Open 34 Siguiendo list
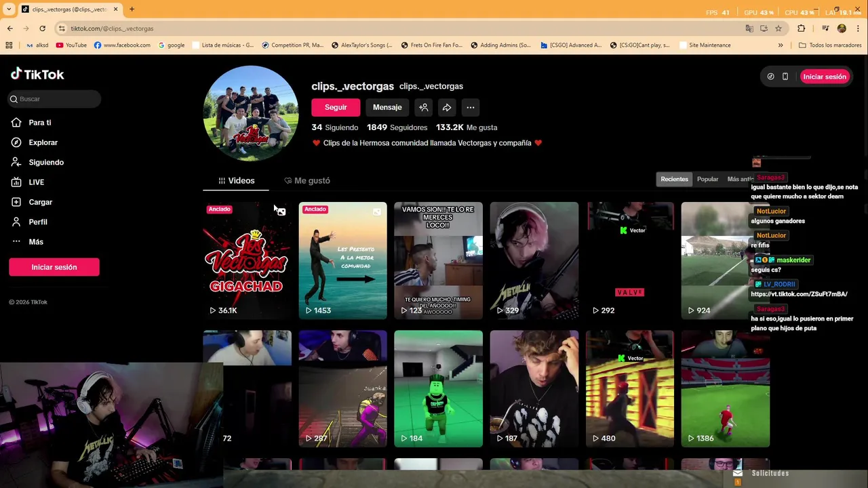Image resolution: width=868 pixels, height=488 pixels. (335, 127)
